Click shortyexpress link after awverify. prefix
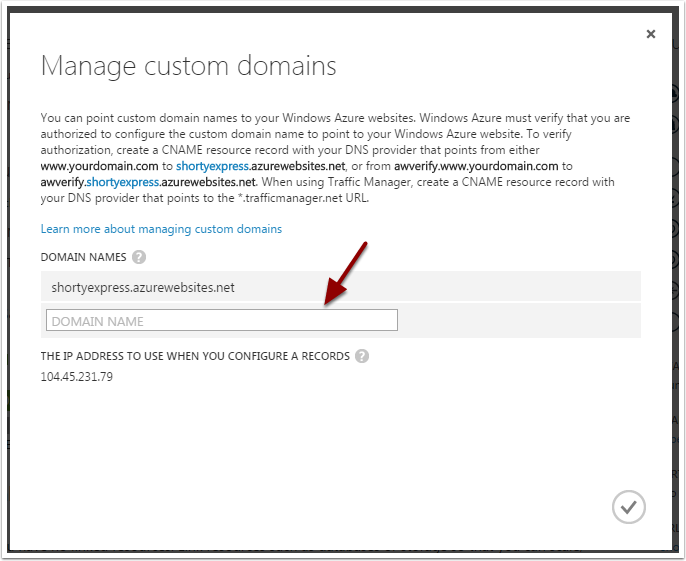 [x=122, y=182]
